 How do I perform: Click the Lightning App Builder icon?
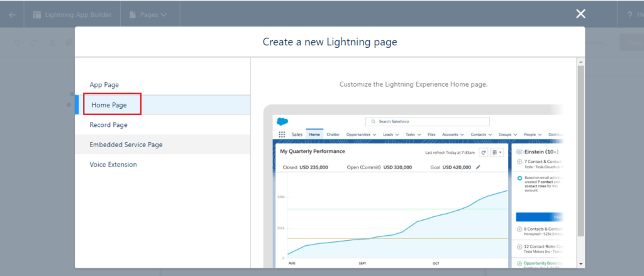point(37,14)
